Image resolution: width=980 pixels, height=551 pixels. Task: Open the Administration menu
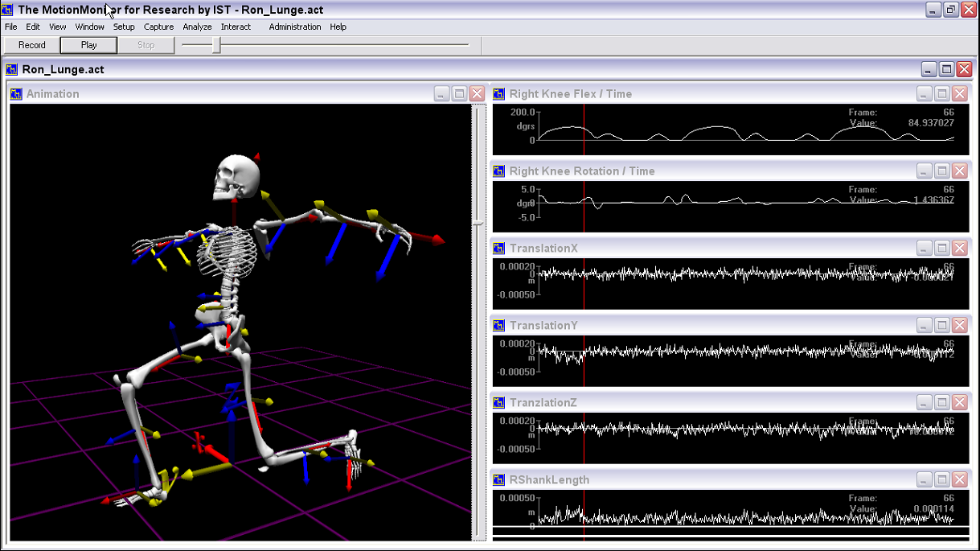[x=294, y=27]
